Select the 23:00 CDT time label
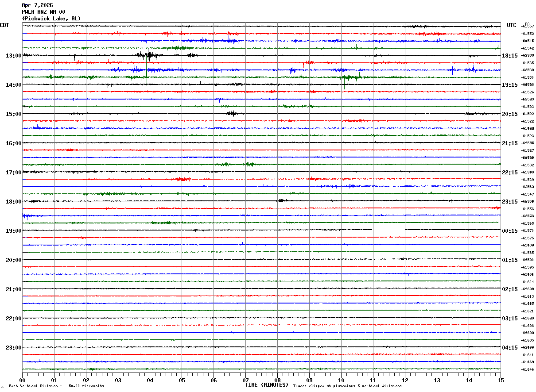The width and height of the screenshot is (536, 392). pos(14,348)
